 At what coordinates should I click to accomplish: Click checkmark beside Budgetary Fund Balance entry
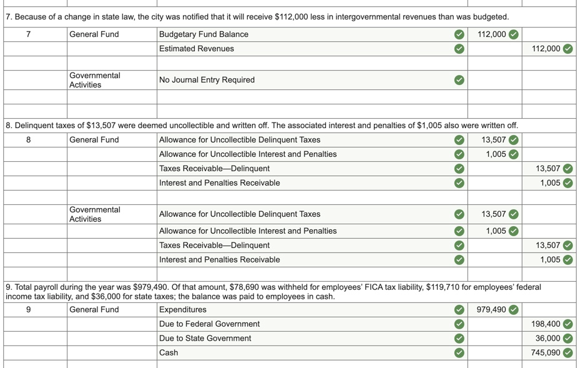[x=459, y=34]
